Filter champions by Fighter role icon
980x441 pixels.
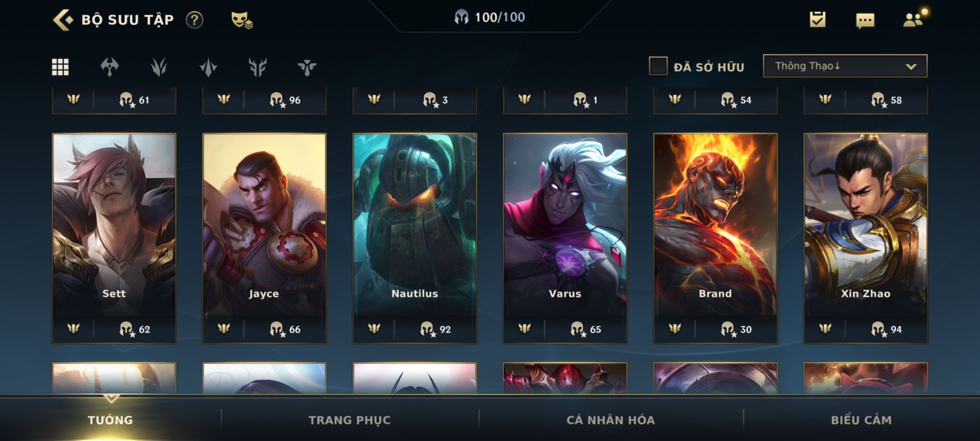(x=109, y=67)
